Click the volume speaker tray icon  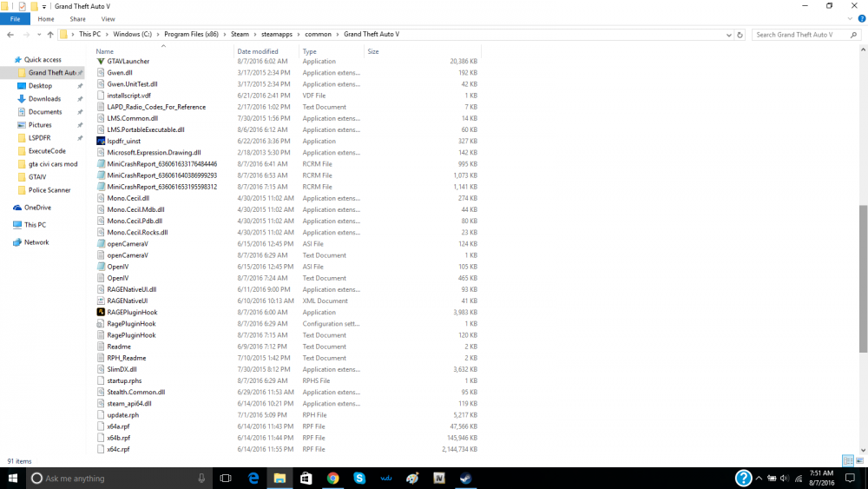tap(785, 478)
